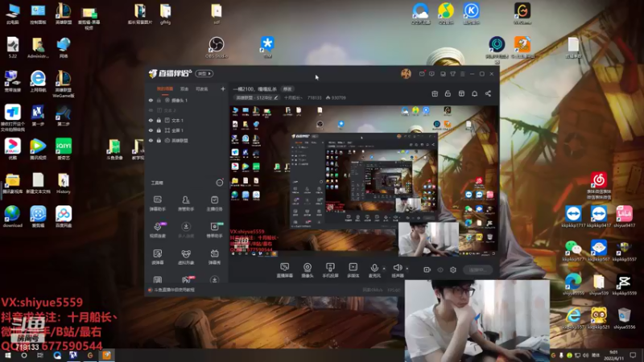Click the stream preview thumbnail
The height and width of the screenshot is (362, 644).
[364, 182]
